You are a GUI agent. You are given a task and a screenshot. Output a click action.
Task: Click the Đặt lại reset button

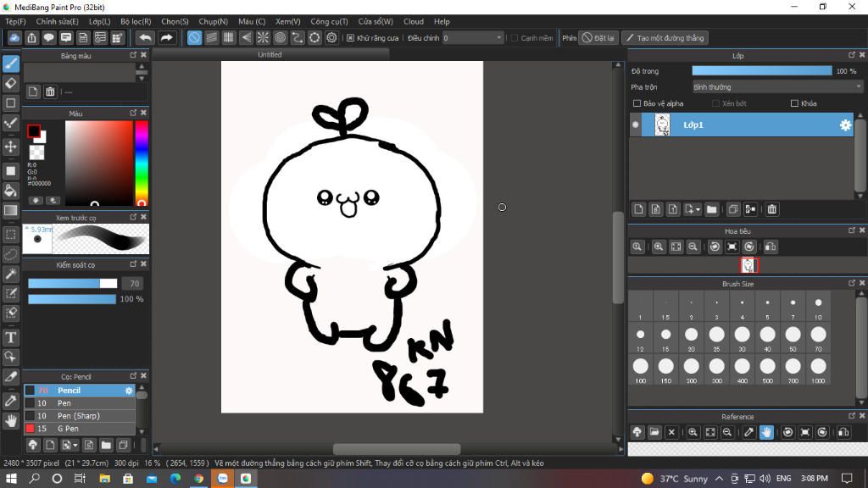click(x=598, y=37)
